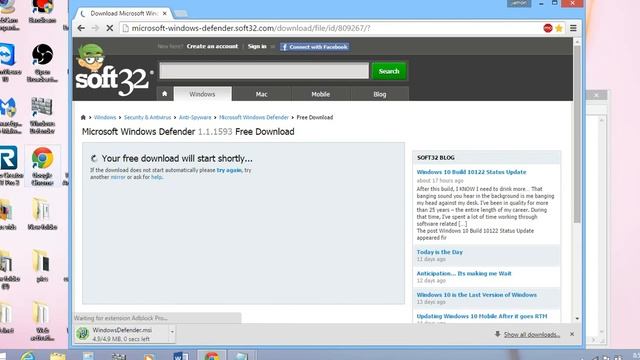Close the downloads bar
Viewport: 640px width, 360px height.
(x=572, y=334)
